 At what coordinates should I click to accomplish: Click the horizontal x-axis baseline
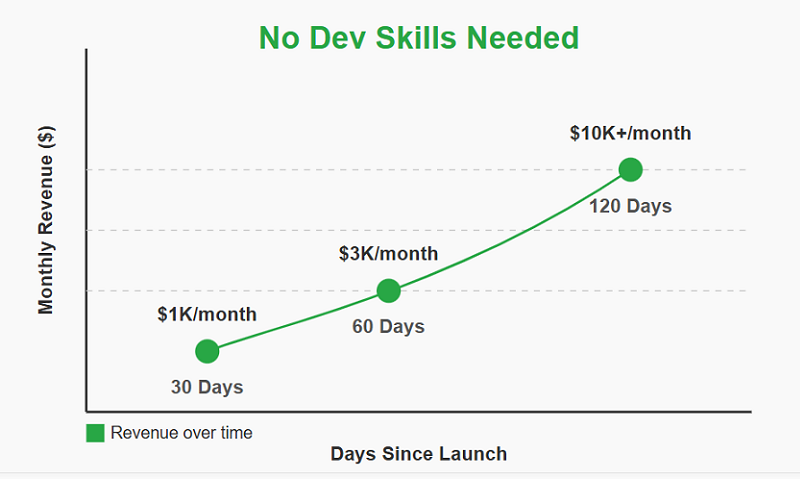pyautogui.click(x=420, y=411)
